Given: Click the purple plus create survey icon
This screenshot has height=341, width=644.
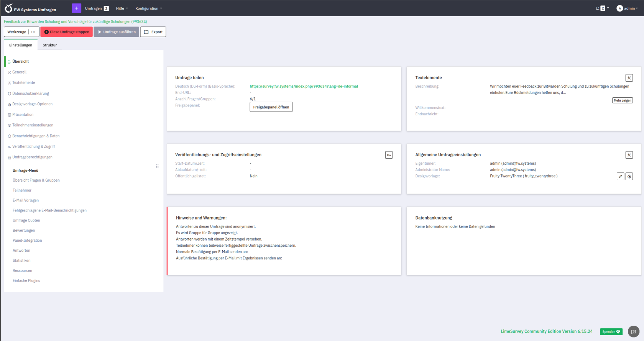Looking at the screenshot, I should pos(76,8).
